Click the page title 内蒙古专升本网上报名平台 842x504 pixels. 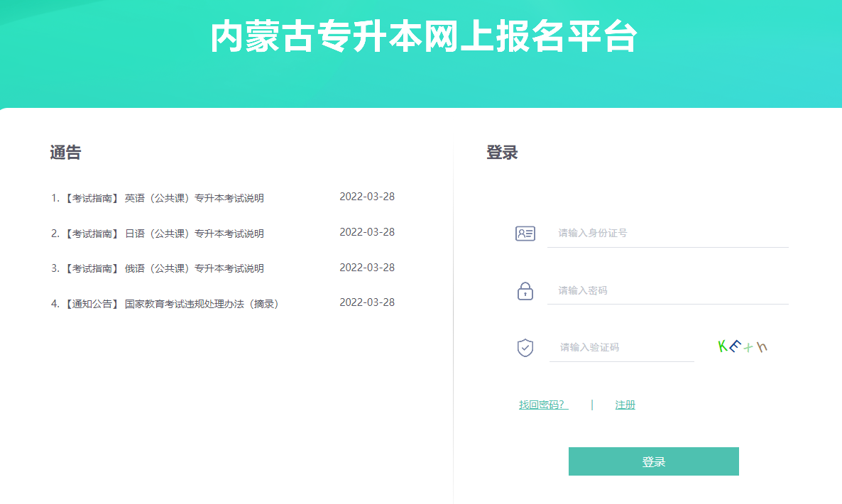coord(421,39)
